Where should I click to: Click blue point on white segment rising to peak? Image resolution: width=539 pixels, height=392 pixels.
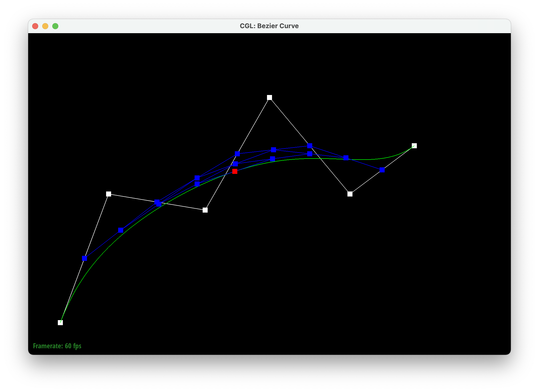237,154
